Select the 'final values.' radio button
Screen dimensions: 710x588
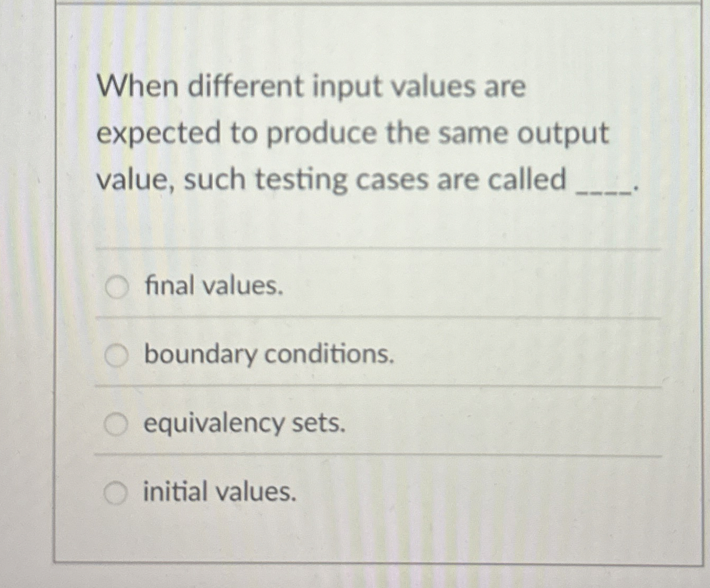tap(117, 285)
